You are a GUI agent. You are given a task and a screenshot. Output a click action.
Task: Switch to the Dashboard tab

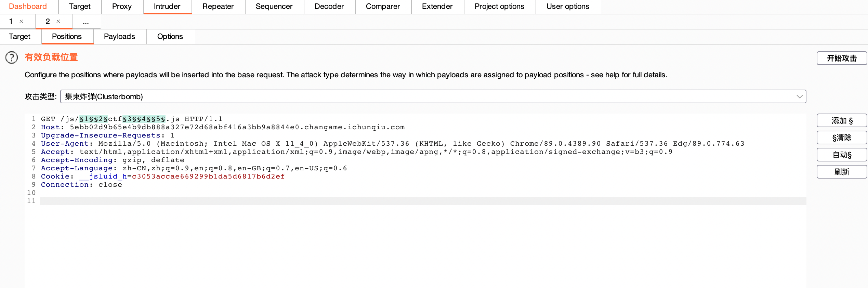(x=28, y=6)
